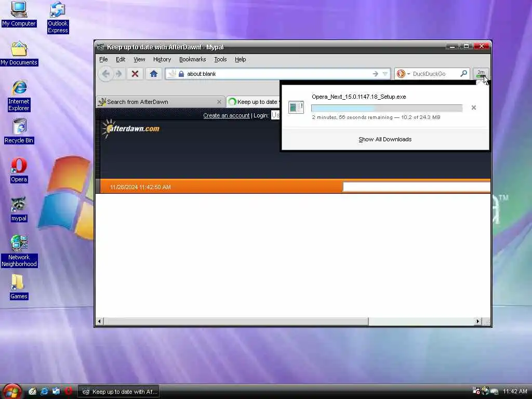Click the horizontal scrollbar thumb
532x399 pixels.
point(236,321)
